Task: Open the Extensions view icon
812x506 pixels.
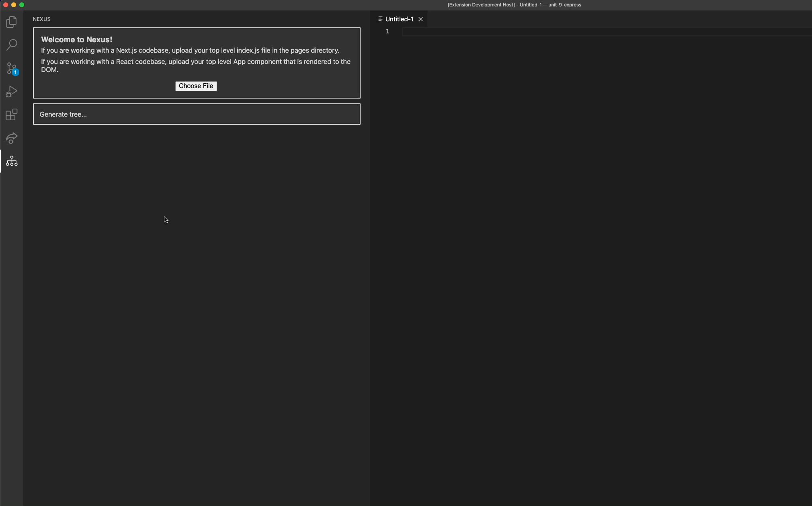Action: [12, 115]
